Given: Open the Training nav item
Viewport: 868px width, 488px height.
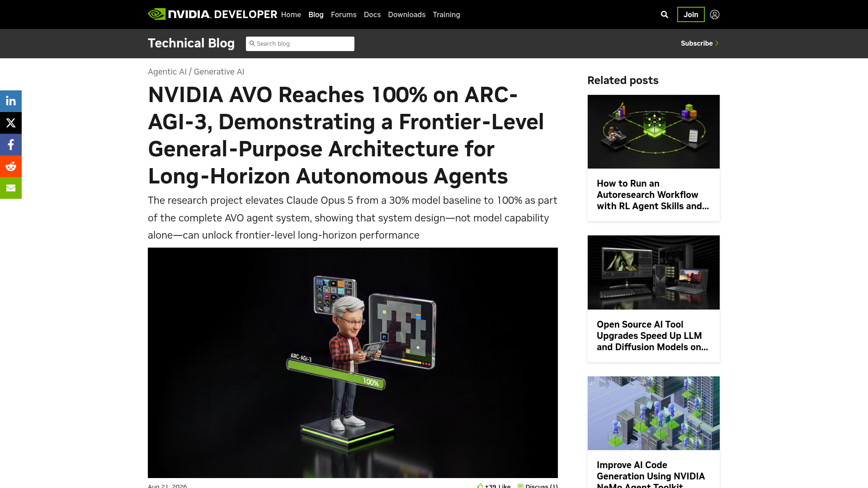Looking at the screenshot, I should point(446,14).
